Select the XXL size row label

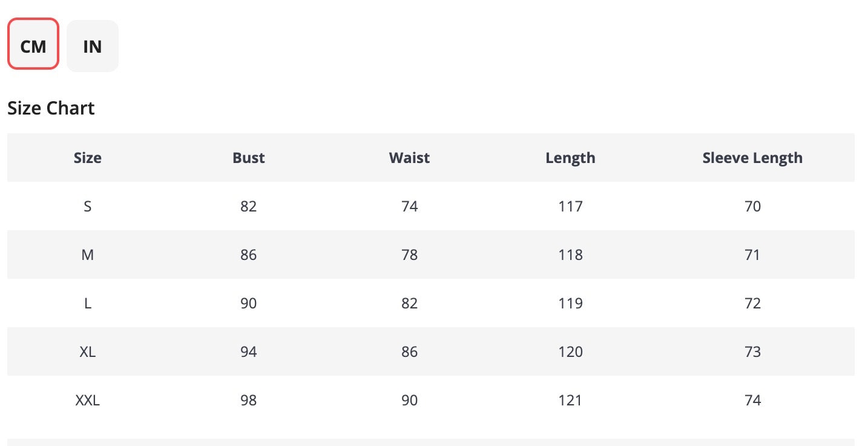tap(88, 400)
